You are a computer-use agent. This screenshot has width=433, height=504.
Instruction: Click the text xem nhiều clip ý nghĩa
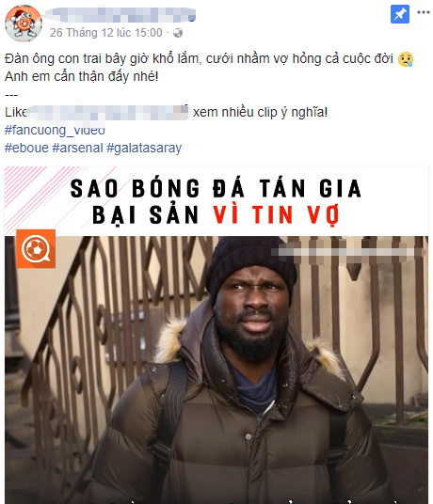[260, 112]
